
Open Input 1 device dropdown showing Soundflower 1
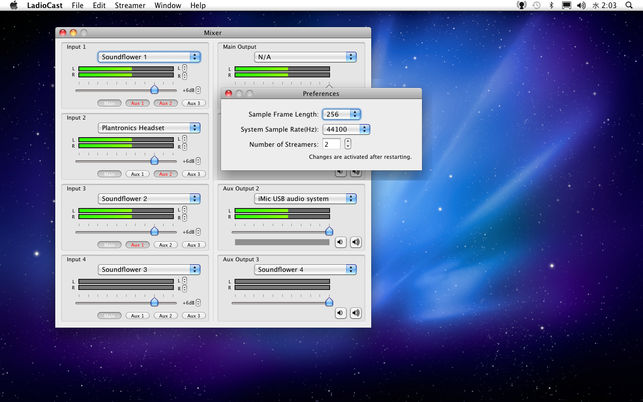(x=149, y=57)
